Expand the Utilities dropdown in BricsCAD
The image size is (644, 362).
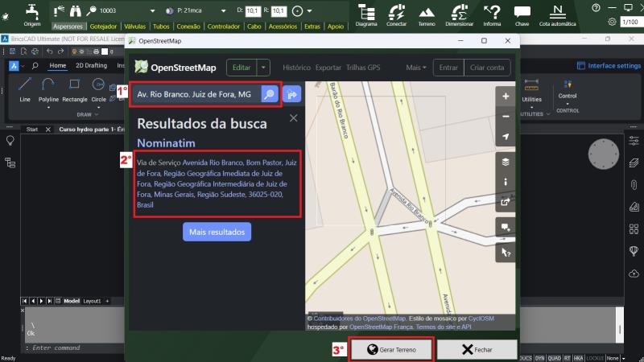tap(531, 108)
